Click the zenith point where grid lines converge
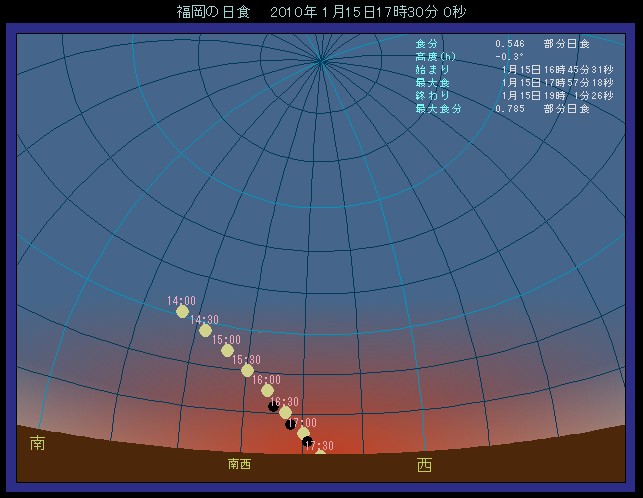Screen dimensions: 643x498 pyautogui.click(x=321, y=60)
